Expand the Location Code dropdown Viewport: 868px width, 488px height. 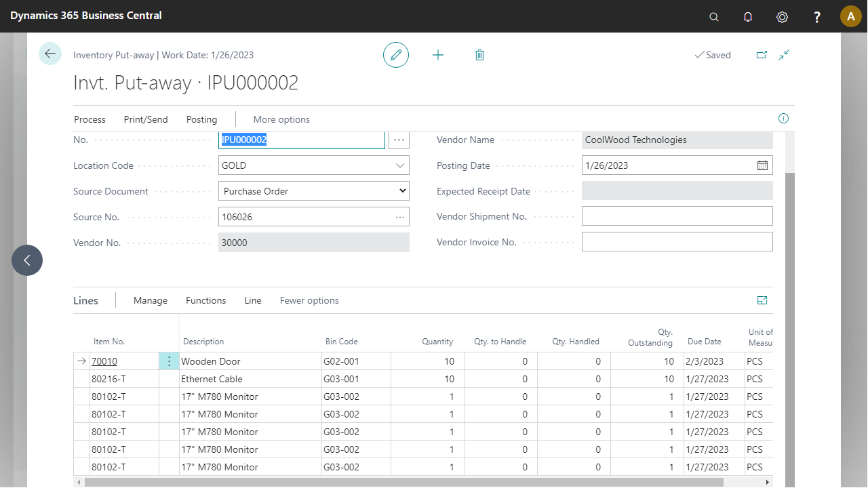399,165
